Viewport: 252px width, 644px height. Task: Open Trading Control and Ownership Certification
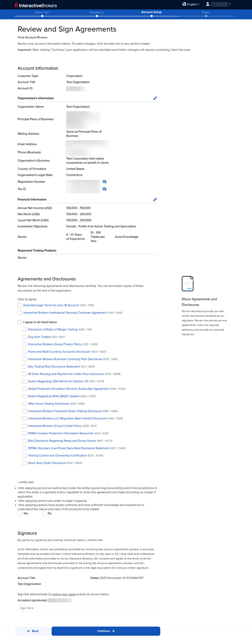pos(58,456)
